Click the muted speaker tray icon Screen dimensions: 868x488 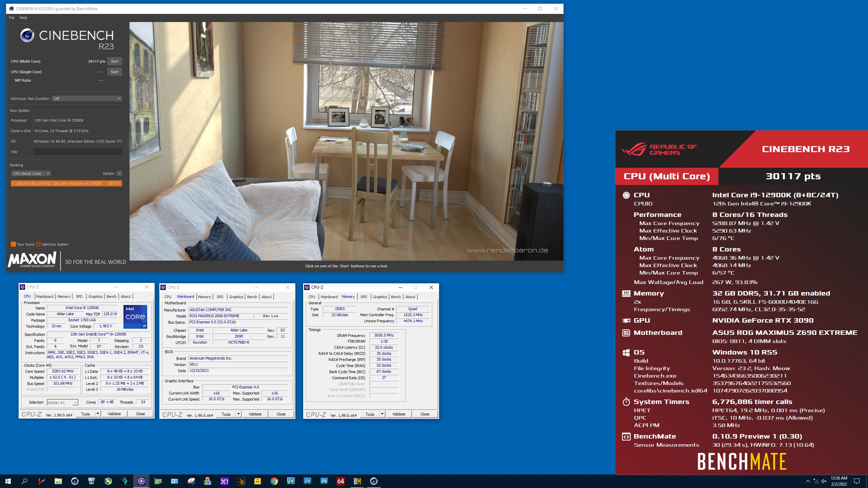(824, 481)
